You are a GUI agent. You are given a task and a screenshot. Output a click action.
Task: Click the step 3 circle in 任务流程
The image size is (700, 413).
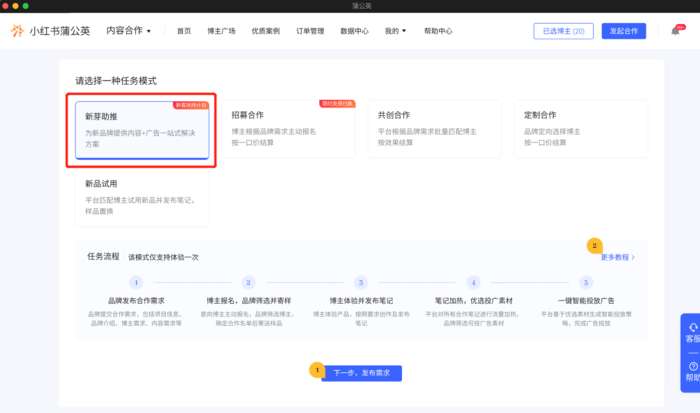tap(361, 283)
